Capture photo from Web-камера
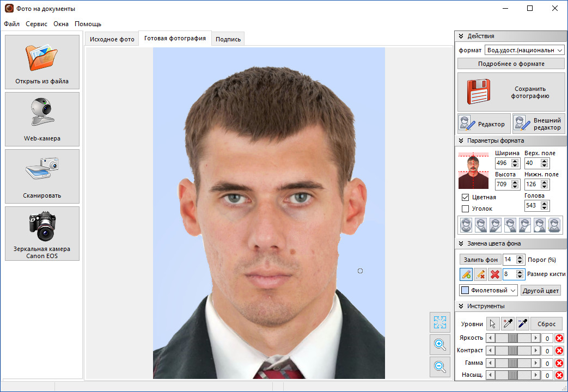The height and width of the screenshot is (392, 568). tap(42, 119)
